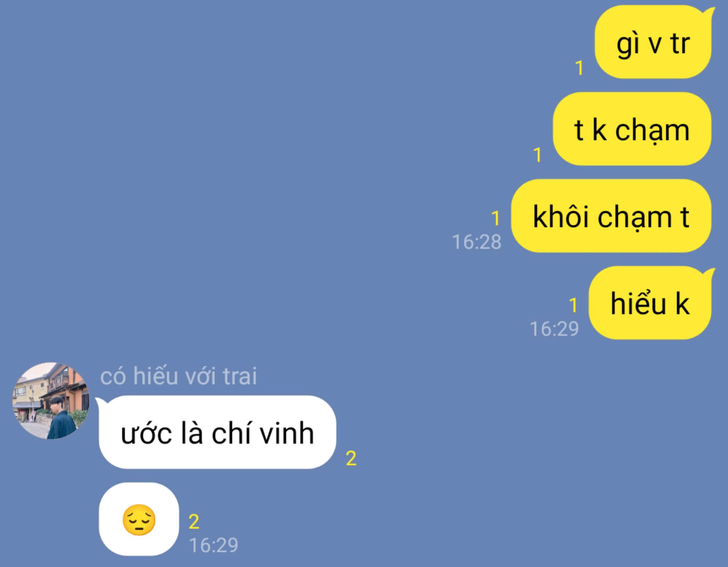Image resolution: width=728 pixels, height=567 pixels.
Task: Tap read count 2 beside emoji message
Action: (194, 522)
